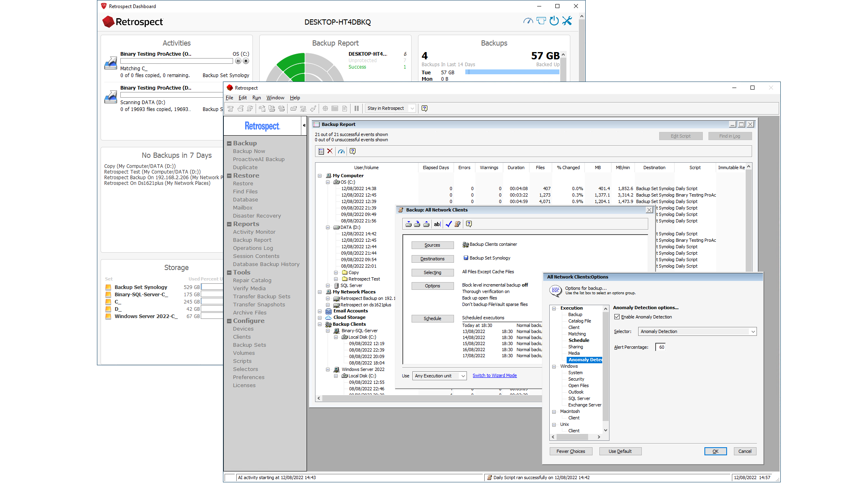
Task: Collapse the Backup section in sidebar
Action: pyautogui.click(x=229, y=143)
